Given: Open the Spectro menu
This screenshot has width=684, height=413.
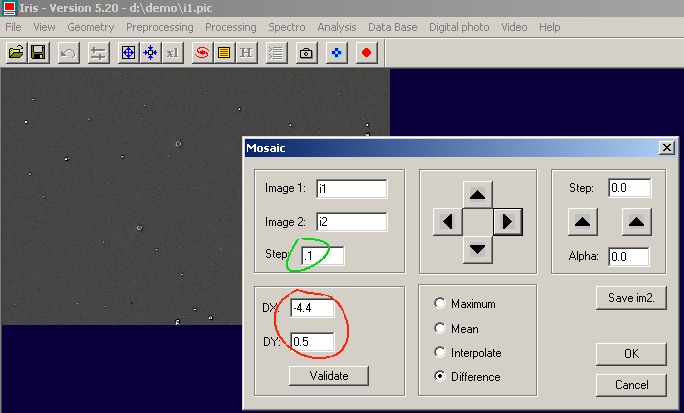Looking at the screenshot, I should [x=287, y=27].
